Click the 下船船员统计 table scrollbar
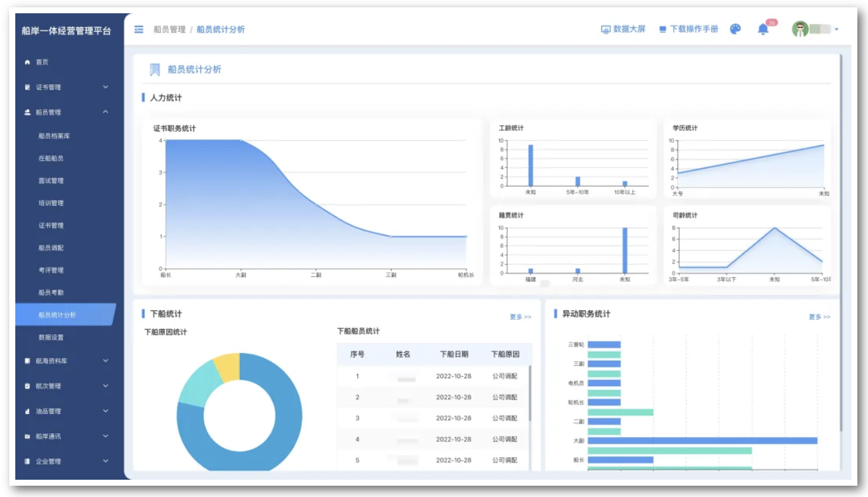The image size is (868, 497). pyautogui.click(x=530, y=392)
